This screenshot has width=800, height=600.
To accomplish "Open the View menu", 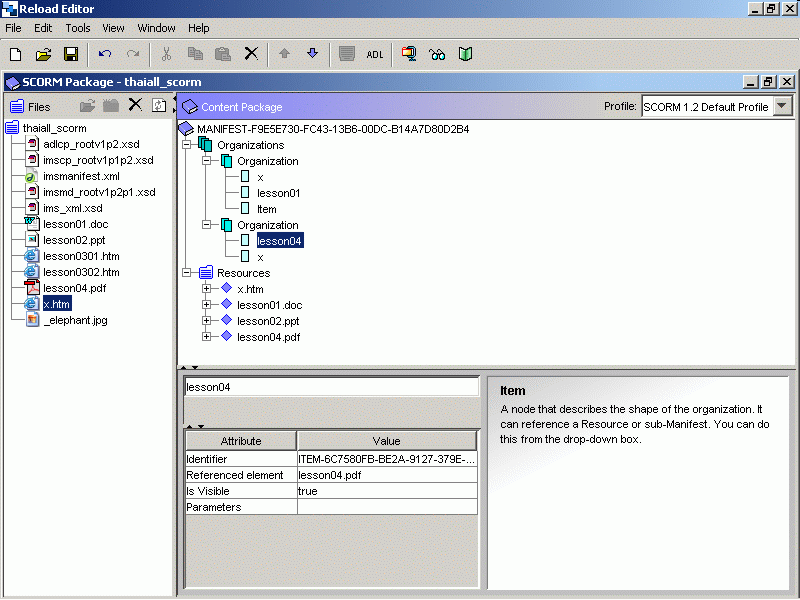I will (x=113, y=28).
